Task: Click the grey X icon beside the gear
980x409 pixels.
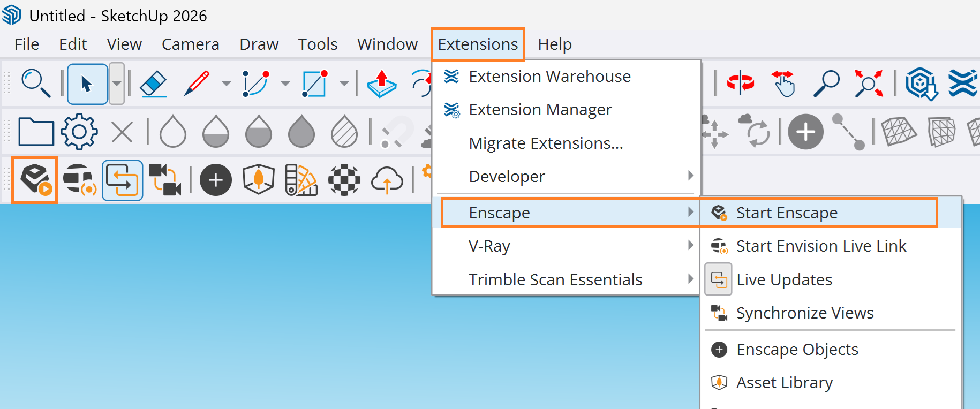Action: coord(122,132)
